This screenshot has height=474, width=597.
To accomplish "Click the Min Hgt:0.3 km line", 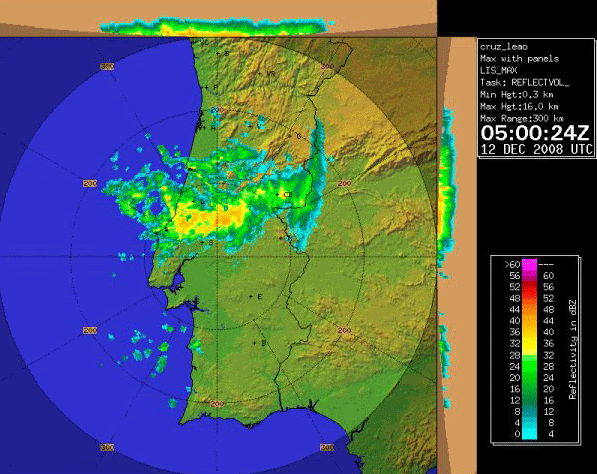I will coord(517,94).
